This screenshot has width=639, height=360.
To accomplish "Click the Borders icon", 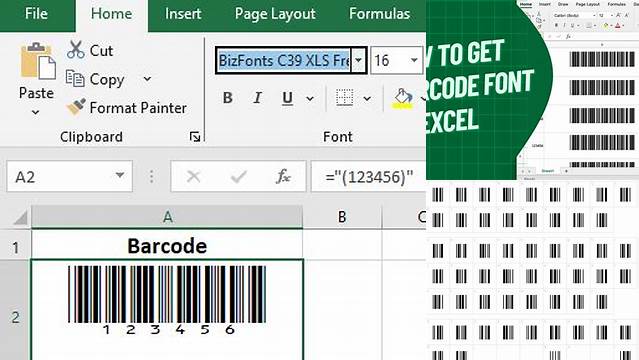I will [344, 98].
